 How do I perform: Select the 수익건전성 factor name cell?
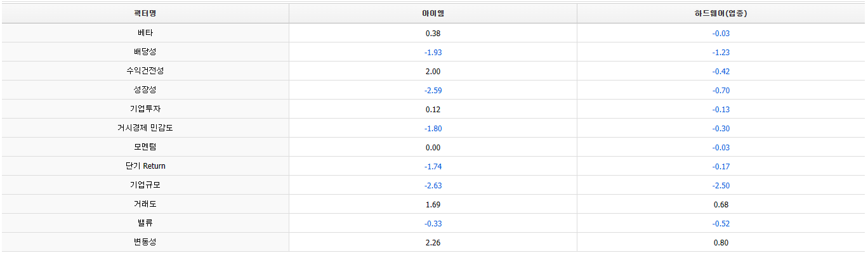click(x=145, y=71)
